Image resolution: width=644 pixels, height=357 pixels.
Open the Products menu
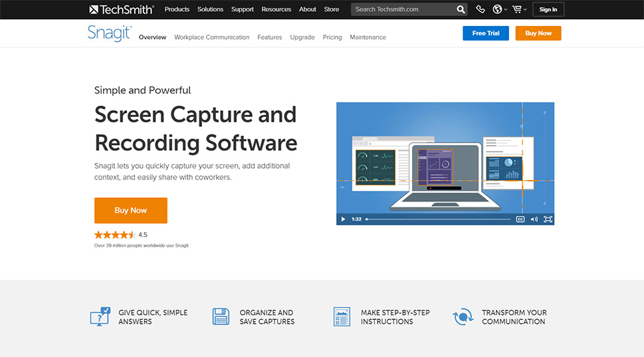point(177,9)
